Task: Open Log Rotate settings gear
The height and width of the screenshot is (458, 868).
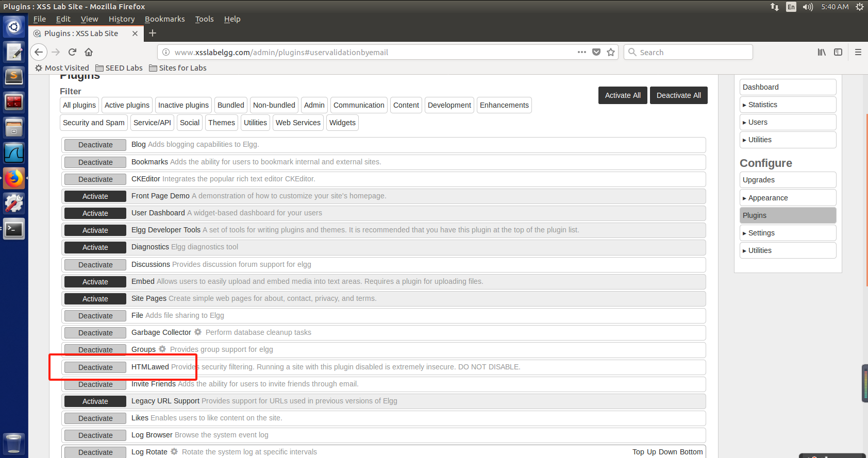Action: 174,452
